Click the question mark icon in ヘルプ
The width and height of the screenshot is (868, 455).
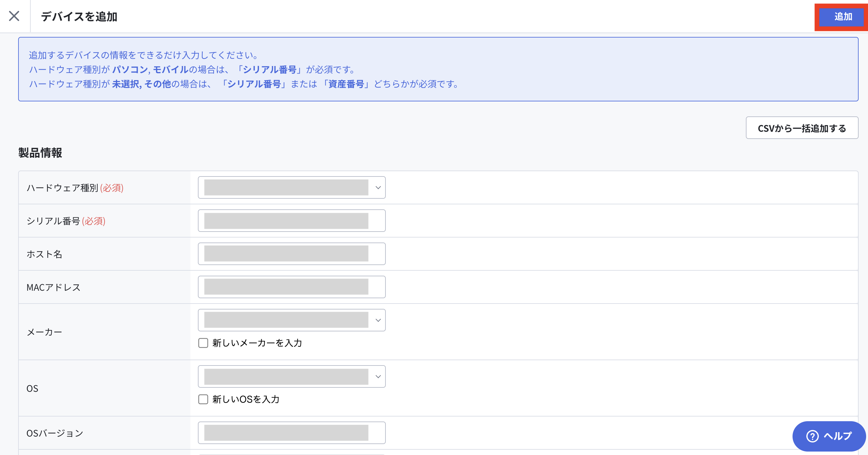812,436
